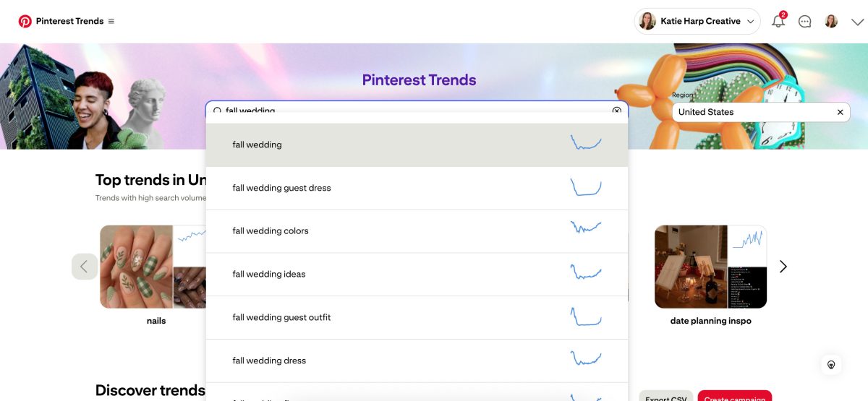The image size is (868, 401).
Task: Click the purple Pinterest Trends banner heading
Action: coord(420,80)
